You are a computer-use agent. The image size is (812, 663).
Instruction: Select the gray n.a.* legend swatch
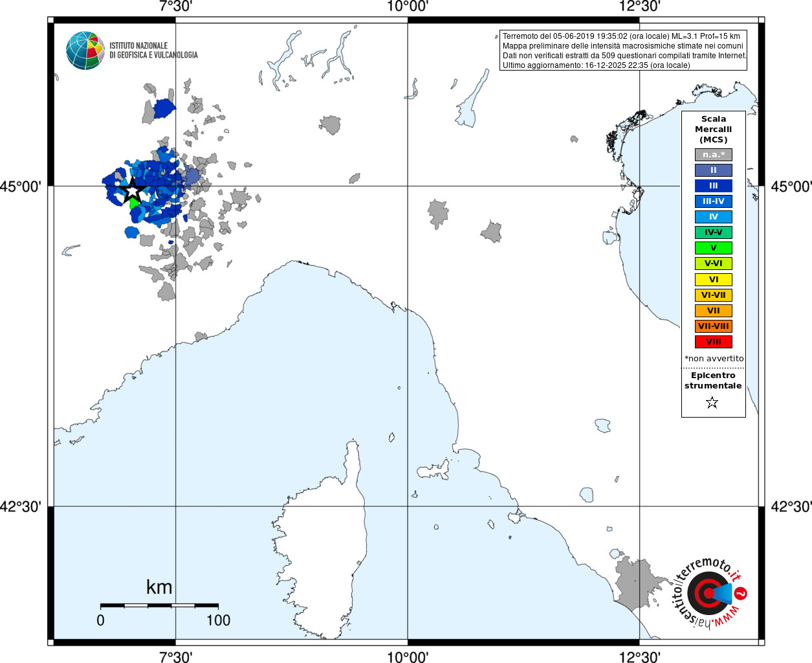[x=714, y=155]
